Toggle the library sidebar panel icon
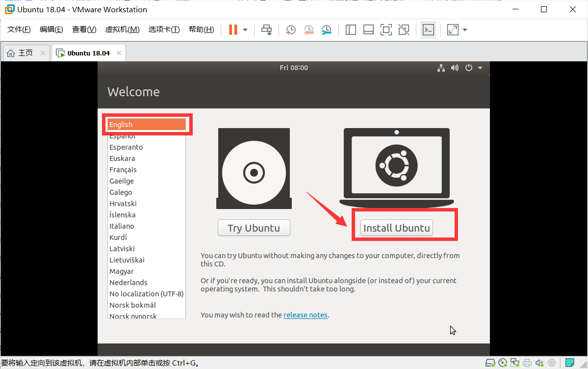 351,29
